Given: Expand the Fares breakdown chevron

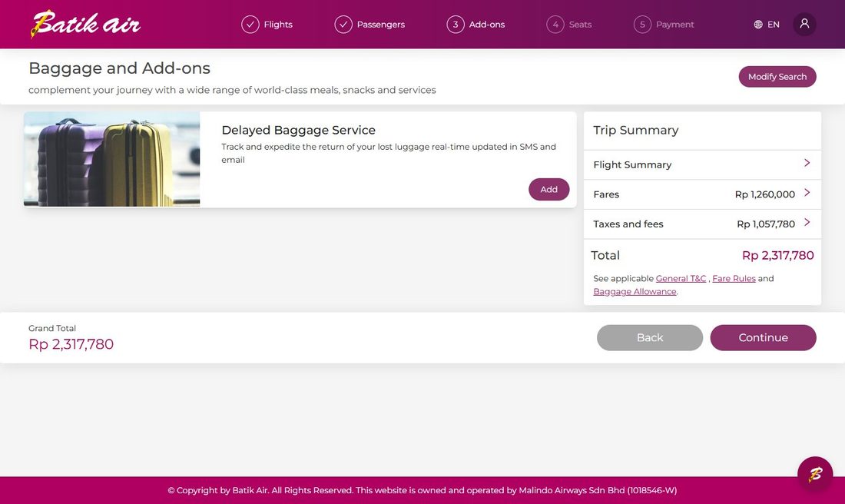Looking at the screenshot, I should [x=807, y=192].
